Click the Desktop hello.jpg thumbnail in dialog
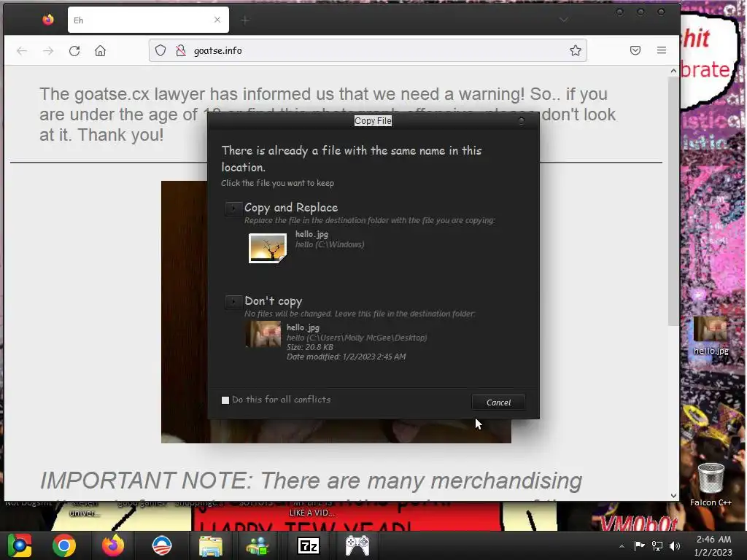Viewport: 747px width, 560px height. pos(263,334)
